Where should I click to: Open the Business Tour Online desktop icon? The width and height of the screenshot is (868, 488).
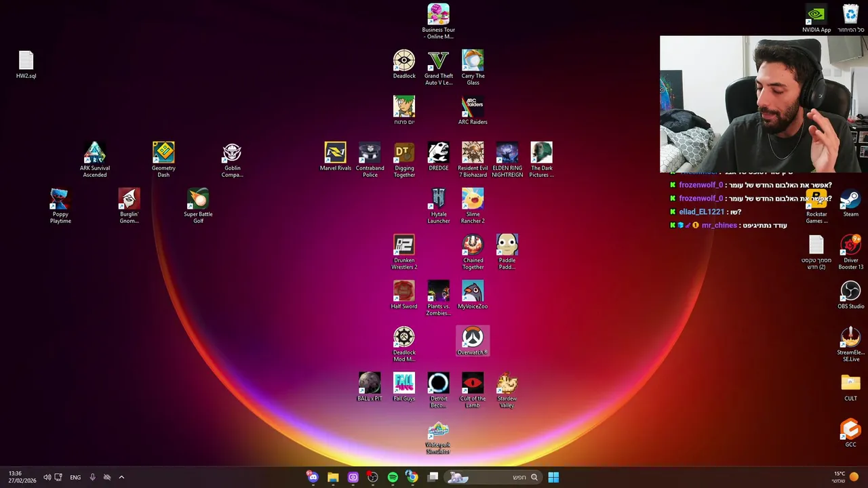(x=438, y=21)
